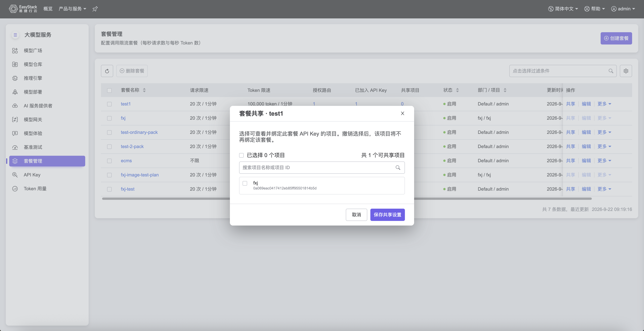
Task: Pin the current page with pushpin icon
Action: (95, 9)
